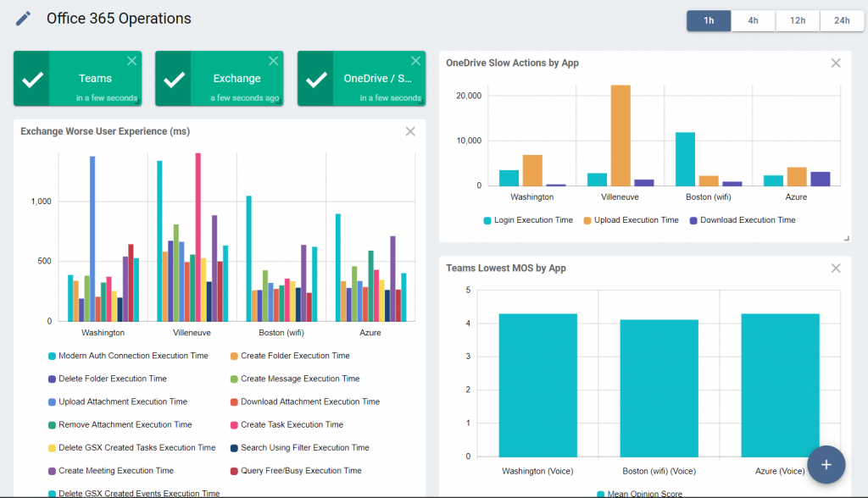Switch to the 4h time range
This screenshot has height=498, width=868.
(x=753, y=20)
